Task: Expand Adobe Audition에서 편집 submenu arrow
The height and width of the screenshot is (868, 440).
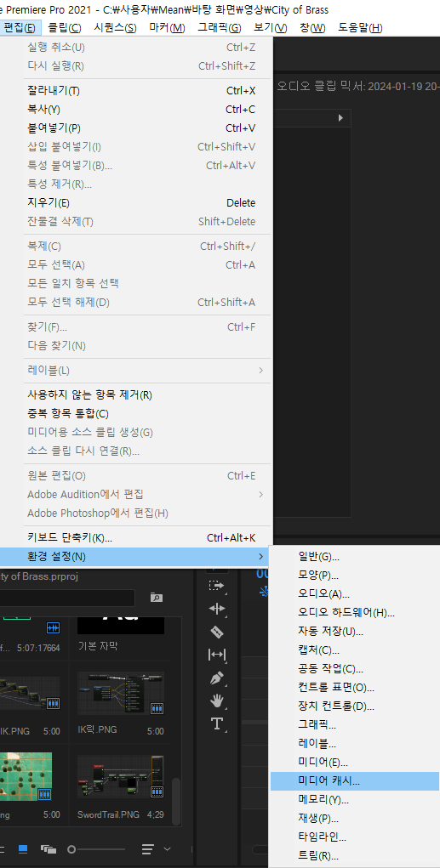Action: pos(260,494)
